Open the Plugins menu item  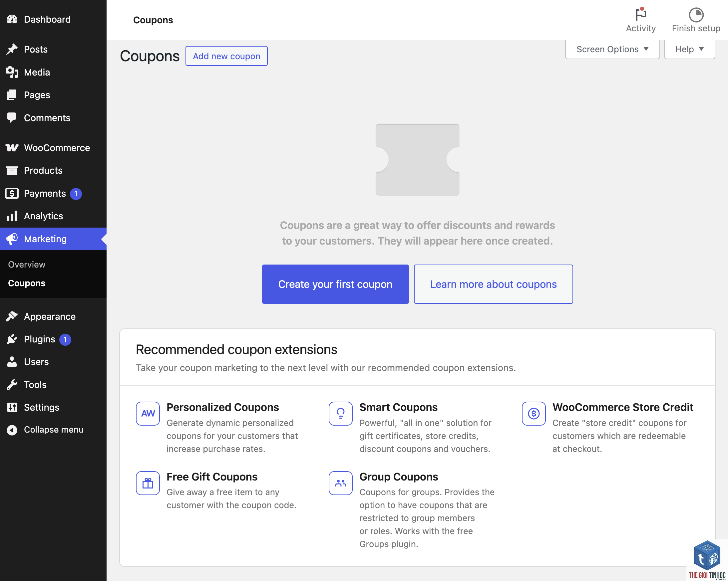coord(53,339)
